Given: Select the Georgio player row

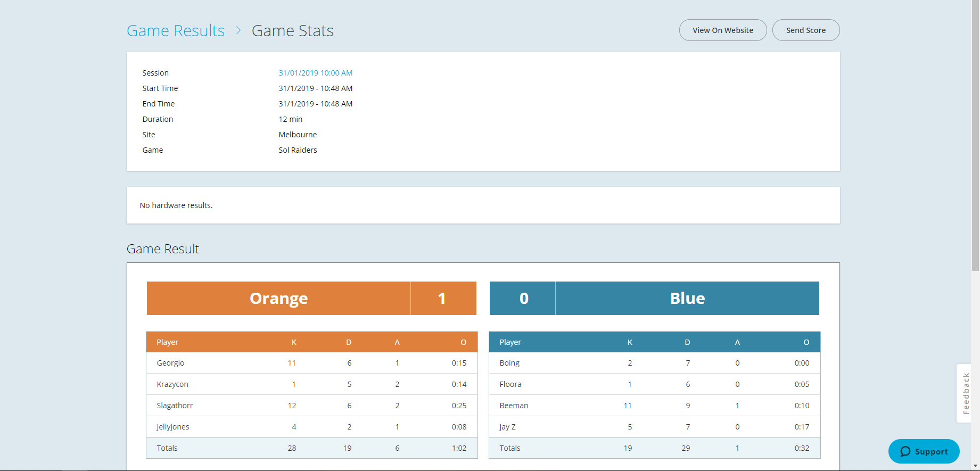Looking at the screenshot, I should pyautogui.click(x=312, y=363).
